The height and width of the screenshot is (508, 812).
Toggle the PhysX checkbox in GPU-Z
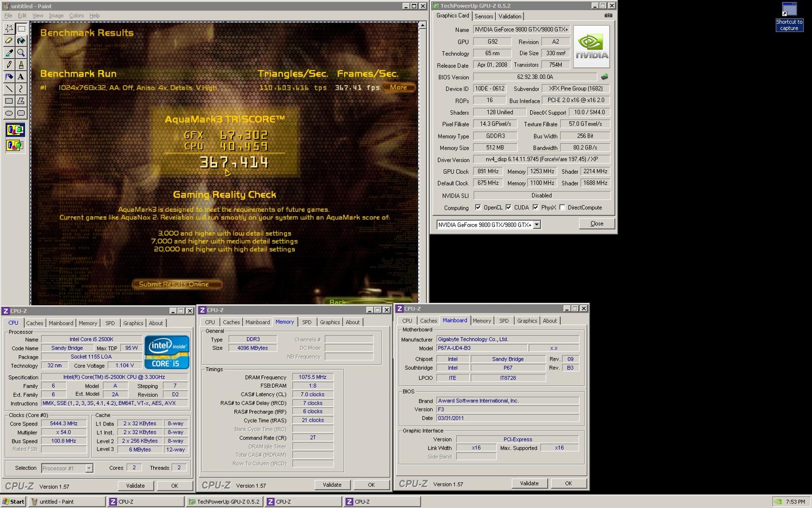[535, 207]
